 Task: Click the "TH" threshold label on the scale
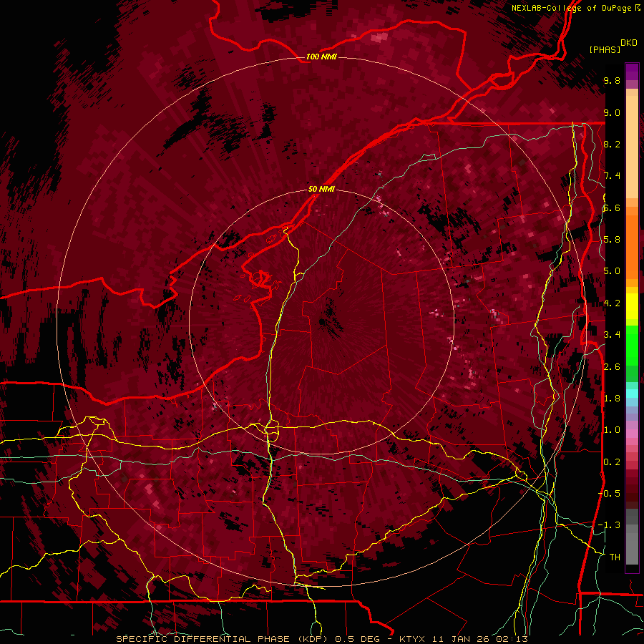(615, 557)
